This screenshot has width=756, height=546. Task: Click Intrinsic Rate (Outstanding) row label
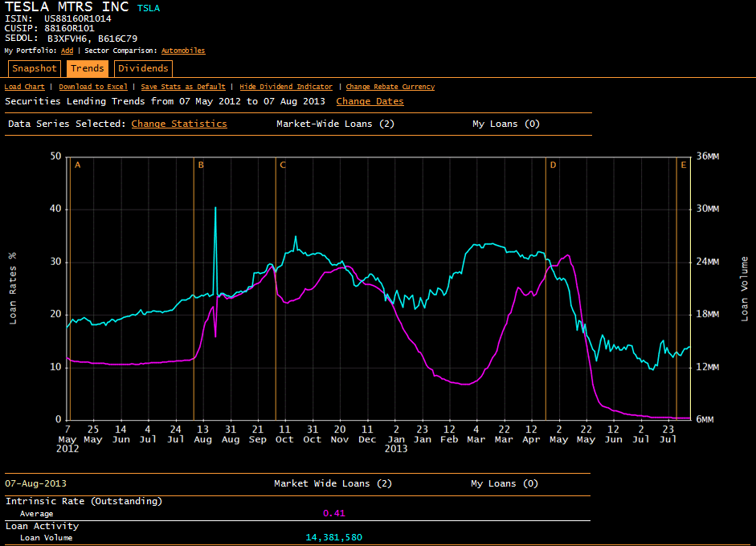84,501
